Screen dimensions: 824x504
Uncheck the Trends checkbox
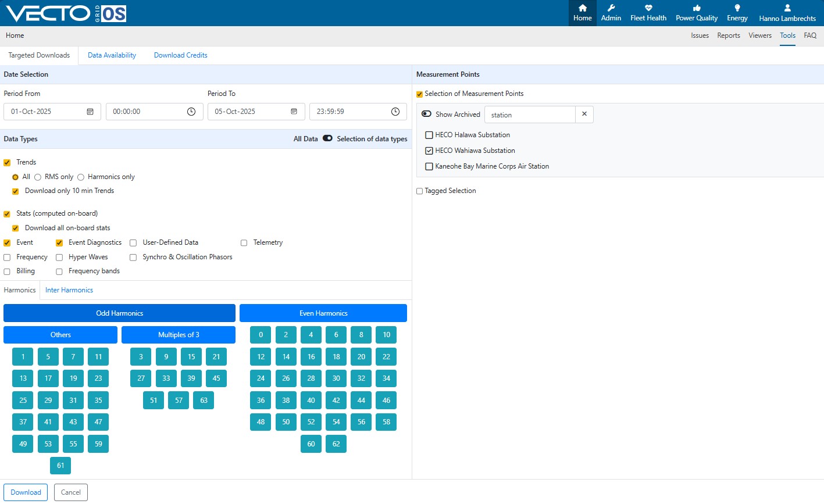[x=7, y=163]
